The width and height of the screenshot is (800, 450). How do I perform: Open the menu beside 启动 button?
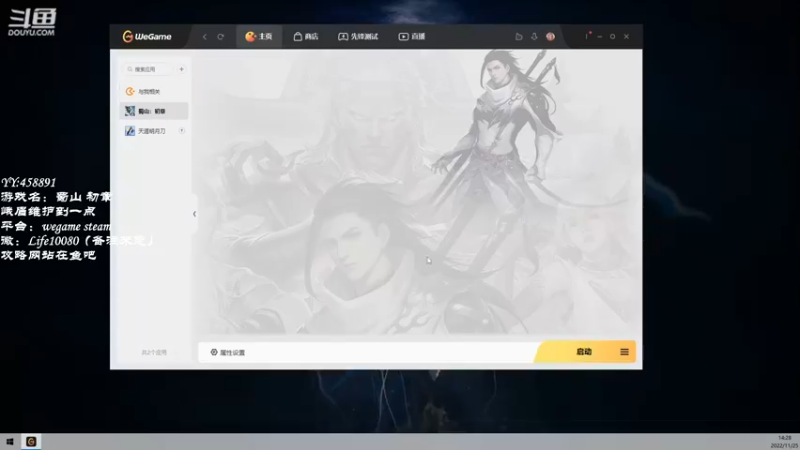624,352
